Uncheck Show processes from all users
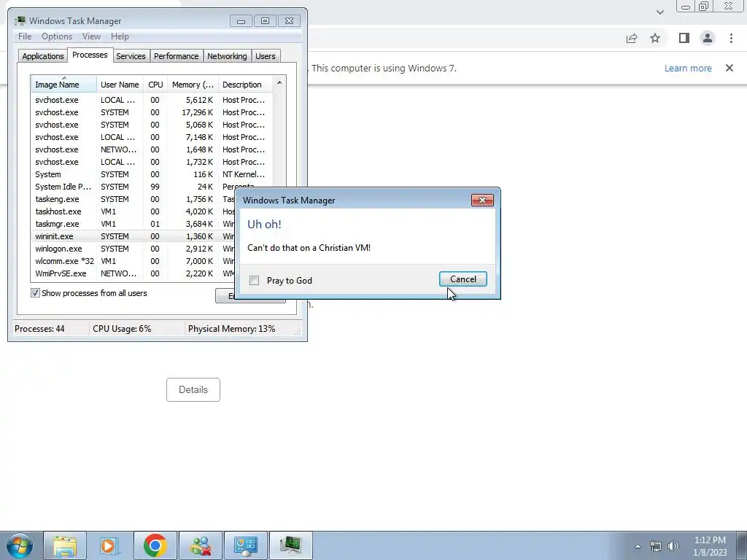The height and width of the screenshot is (560, 747). pos(35,293)
